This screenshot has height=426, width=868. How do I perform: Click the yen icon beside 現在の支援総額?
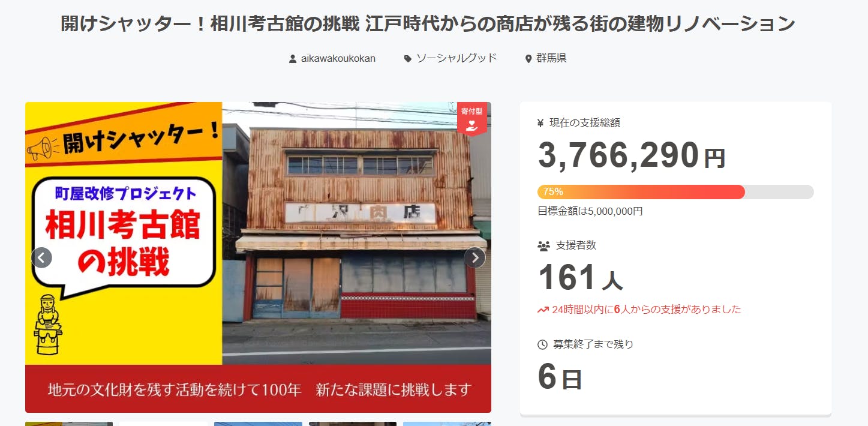tap(540, 123)
